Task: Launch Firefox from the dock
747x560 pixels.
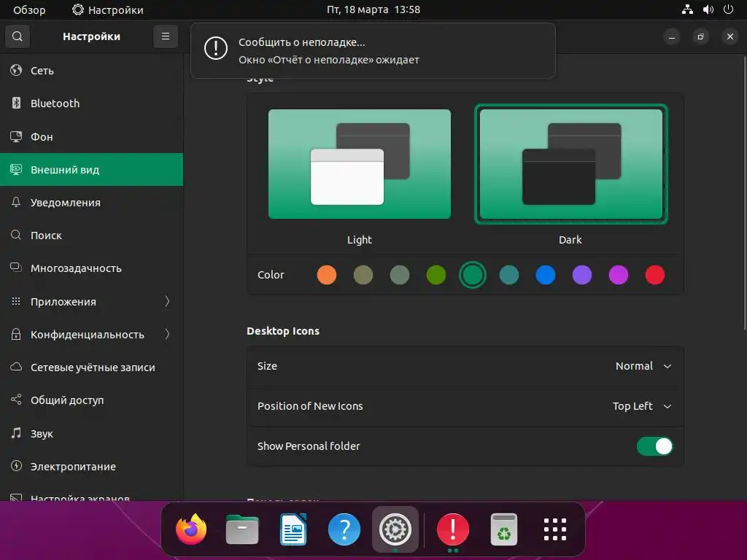Action: click(191, 529)
